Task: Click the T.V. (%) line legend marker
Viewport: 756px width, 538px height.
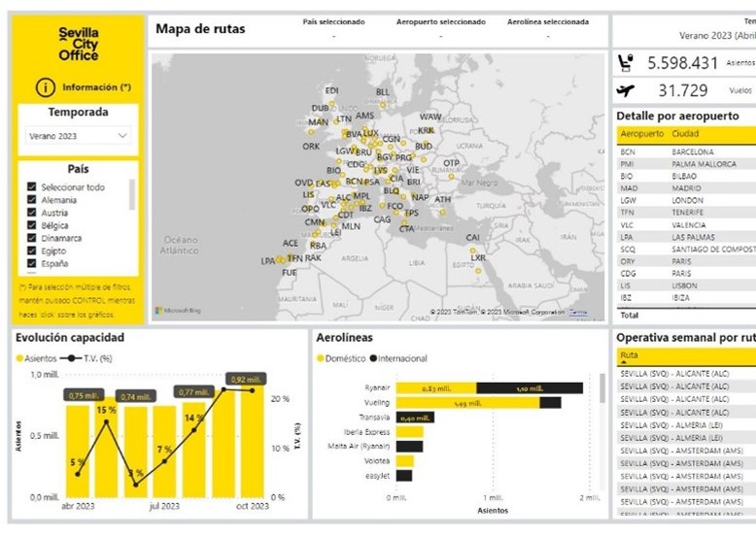Action: tap(71, 358)
